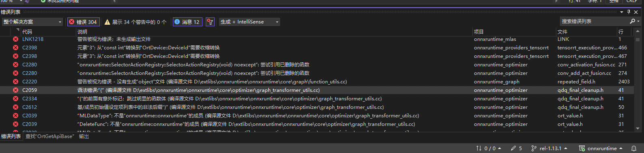644x153 pixels.
Task: Click file cell conv_activation_fusion.cc
Action: (x=586, y=65)
